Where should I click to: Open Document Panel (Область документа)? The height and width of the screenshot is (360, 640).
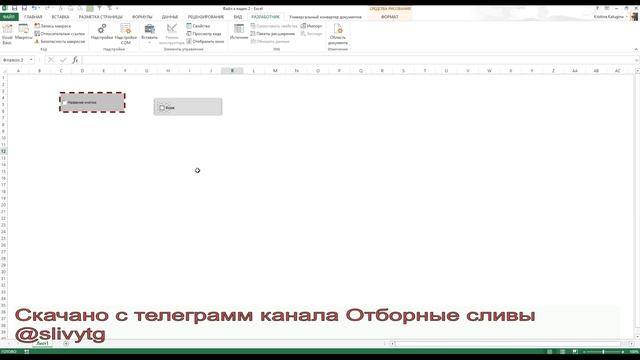[x=338, y=34]
